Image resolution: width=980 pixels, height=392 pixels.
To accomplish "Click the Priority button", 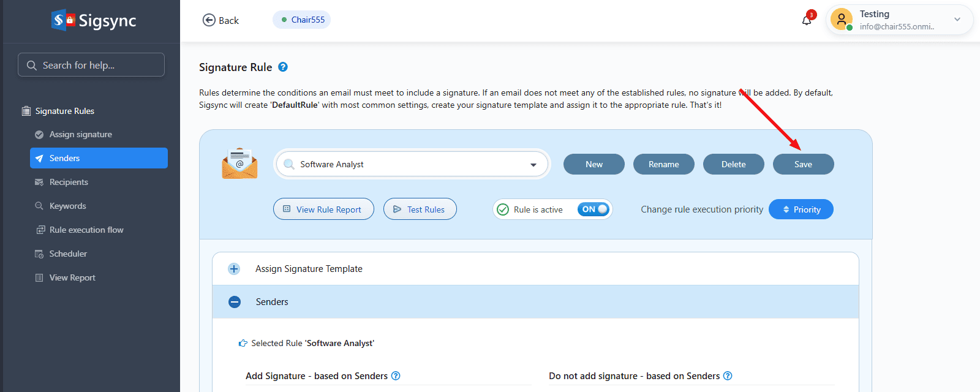I will pos(801,209).
